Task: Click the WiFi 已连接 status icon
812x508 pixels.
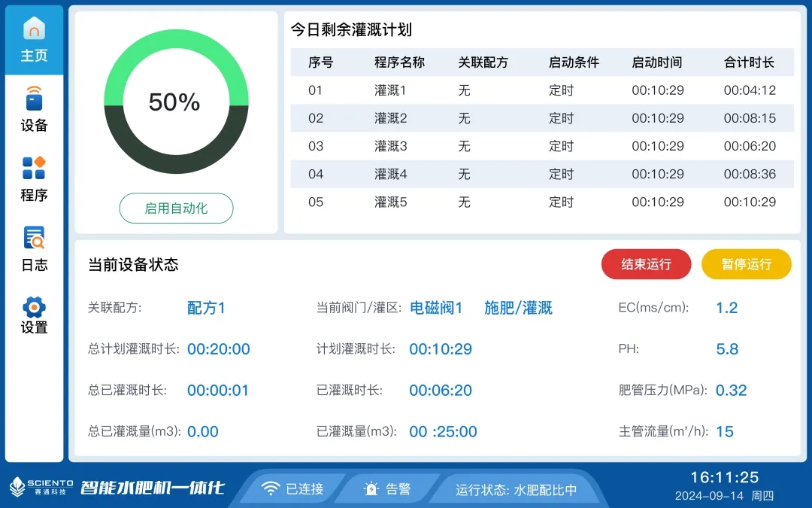Action: (x=270, y=488)
